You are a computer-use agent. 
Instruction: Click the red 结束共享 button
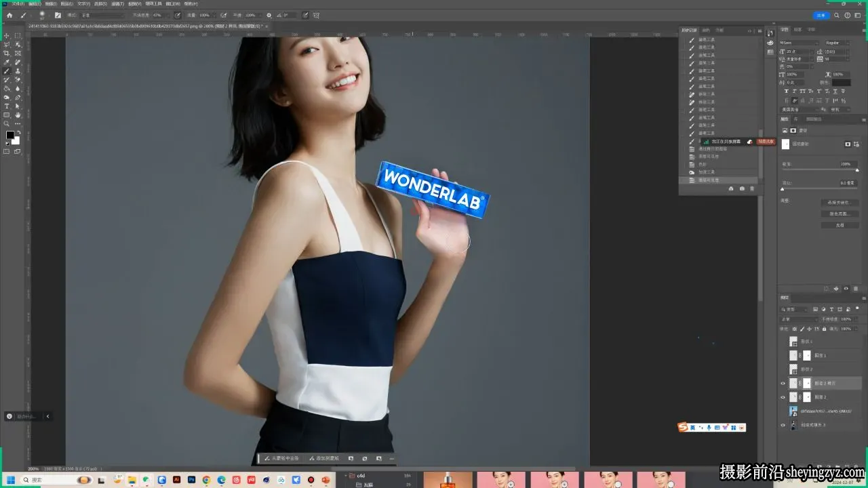(x=766, y=142)
